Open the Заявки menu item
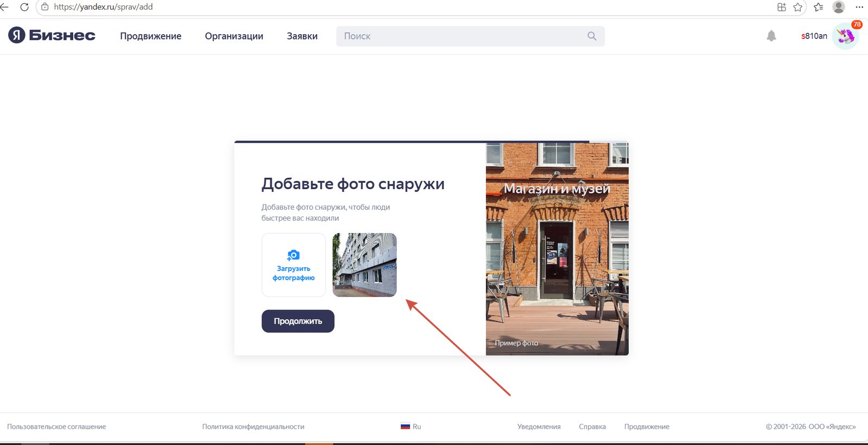Image resolution: width=868 pixels, height=445 pixels. click(x=302, y=36)
